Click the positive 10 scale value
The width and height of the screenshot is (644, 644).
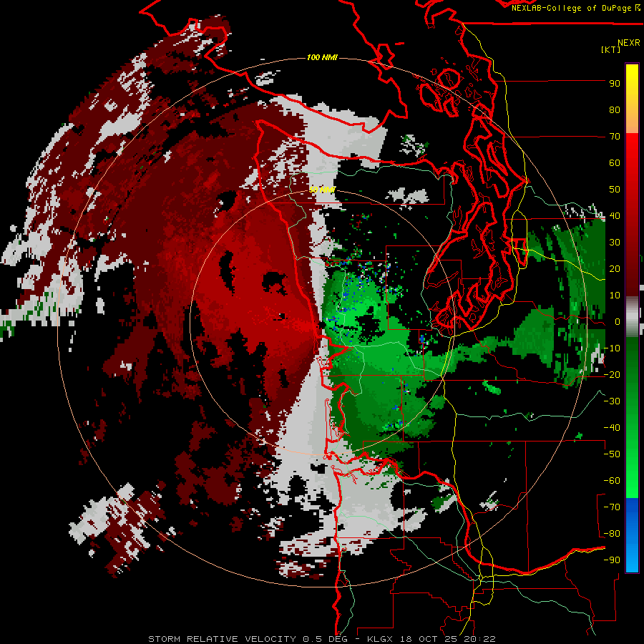(x=615, y=296)
